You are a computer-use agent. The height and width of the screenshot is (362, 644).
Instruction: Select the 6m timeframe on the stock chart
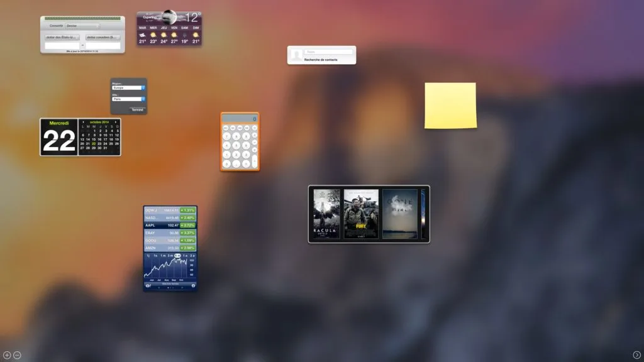coord(179,255)
